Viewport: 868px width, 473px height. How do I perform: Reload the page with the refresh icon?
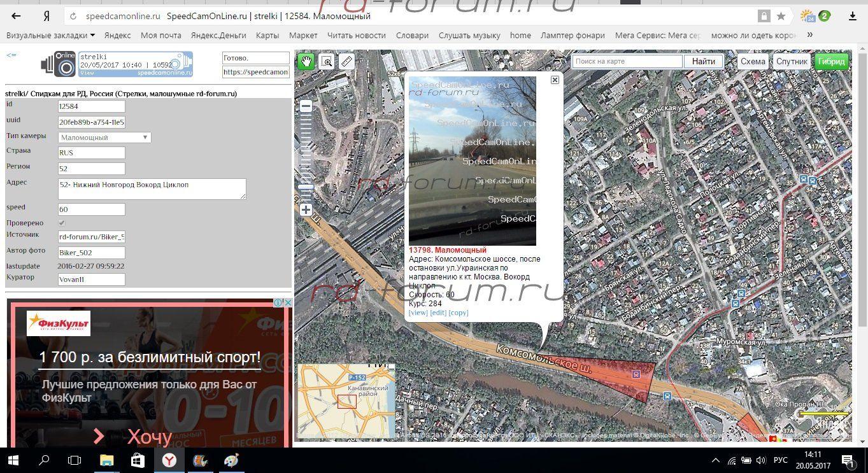click(x=74, y=16)
